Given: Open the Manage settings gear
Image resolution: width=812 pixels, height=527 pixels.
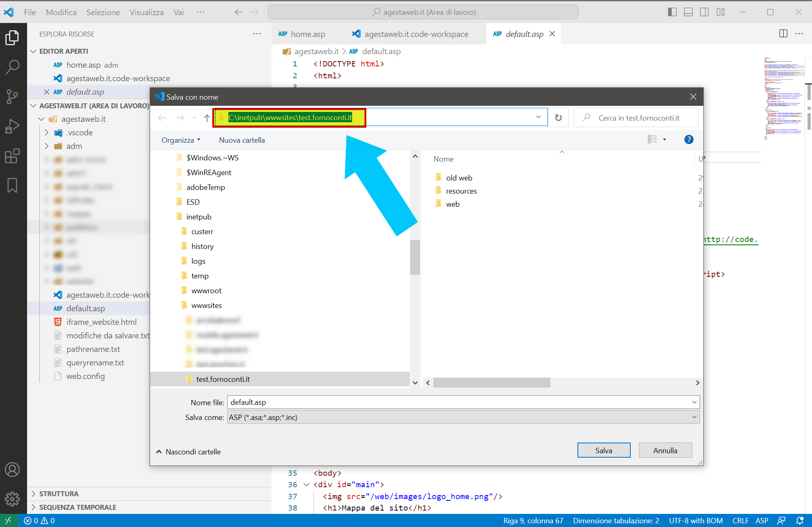Looking at the screenshot, I should [12, 499].
